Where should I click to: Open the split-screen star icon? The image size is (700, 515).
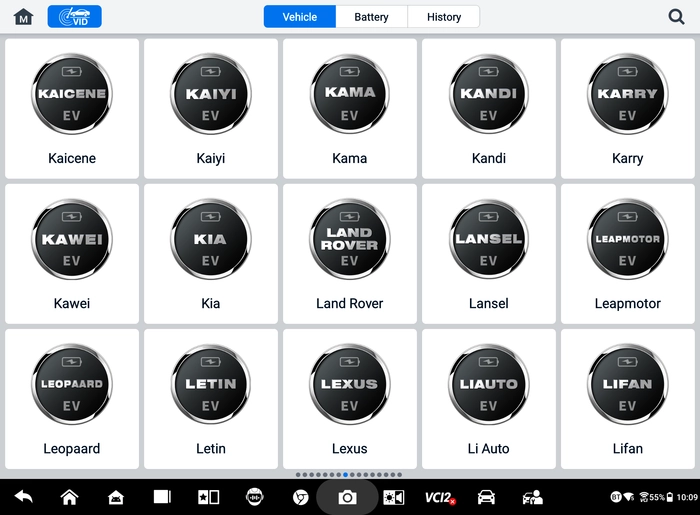[x=208, y=497]
